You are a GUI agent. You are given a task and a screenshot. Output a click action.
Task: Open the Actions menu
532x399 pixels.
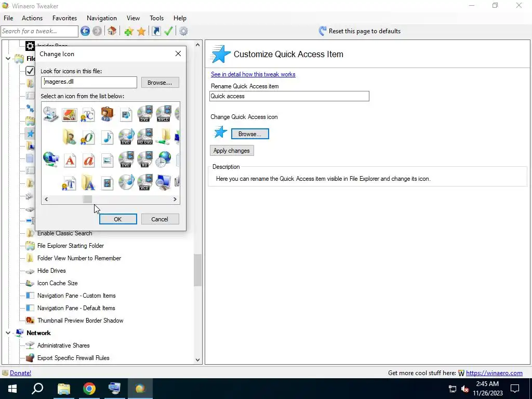coord(32,18)
